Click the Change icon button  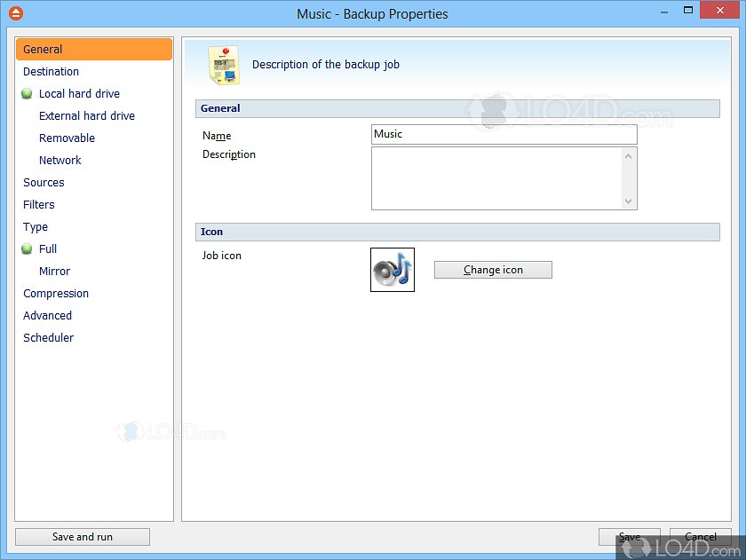tap(493, 270)
